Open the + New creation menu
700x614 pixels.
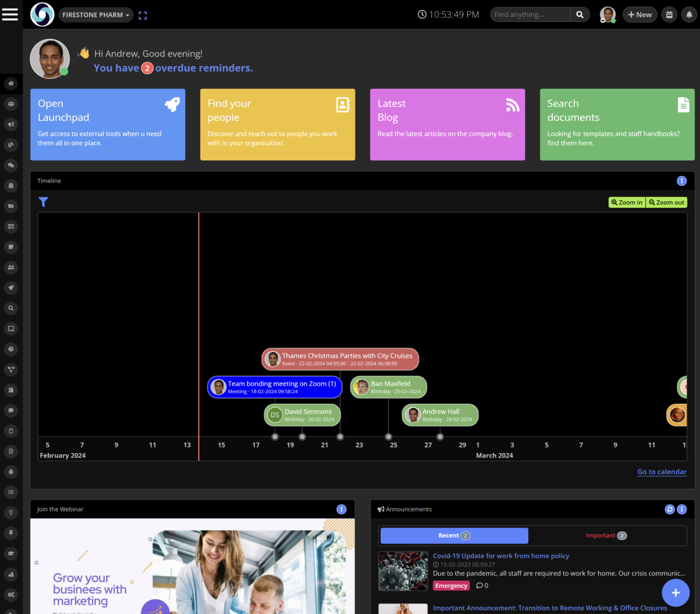pos(639,14)
